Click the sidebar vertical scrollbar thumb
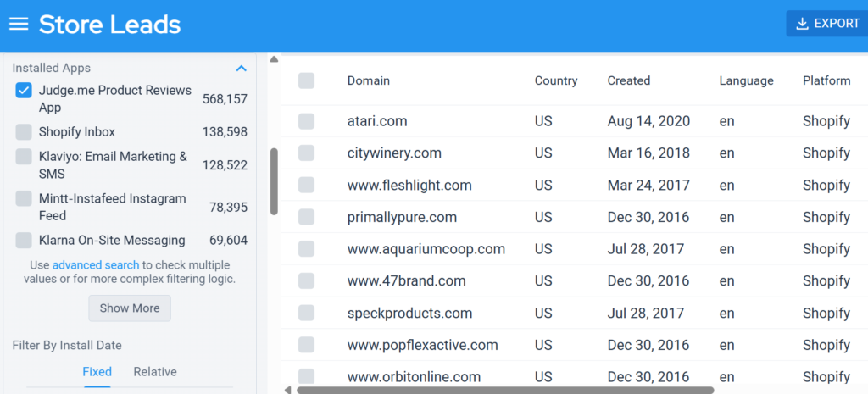 click(274, 181)
